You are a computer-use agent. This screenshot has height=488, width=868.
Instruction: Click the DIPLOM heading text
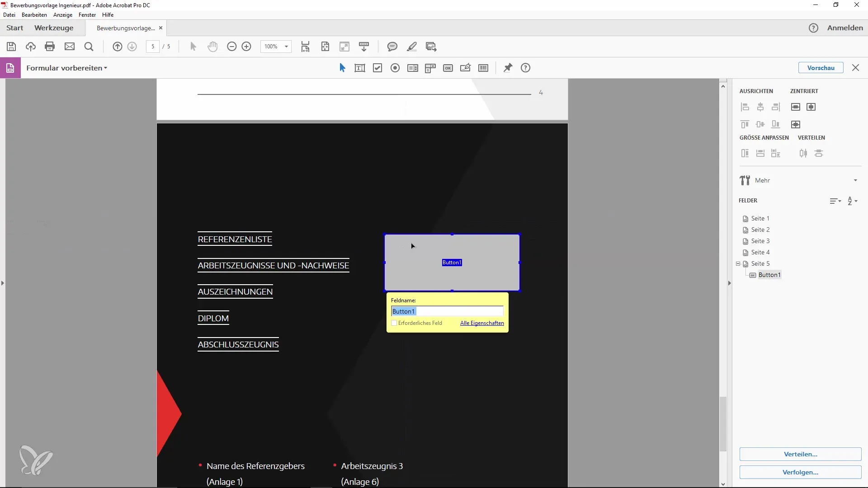point(213,319)
